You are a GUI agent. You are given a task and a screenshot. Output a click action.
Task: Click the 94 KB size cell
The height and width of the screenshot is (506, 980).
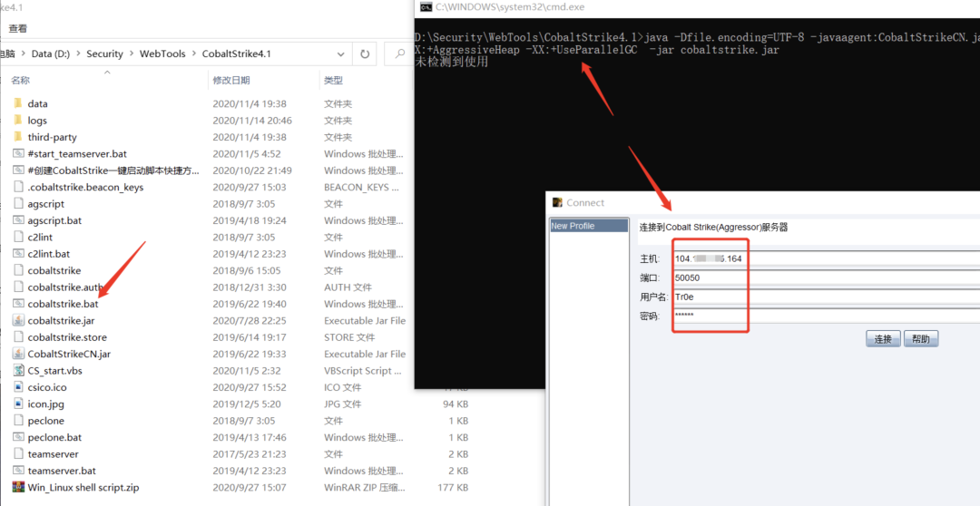(456, 404)
